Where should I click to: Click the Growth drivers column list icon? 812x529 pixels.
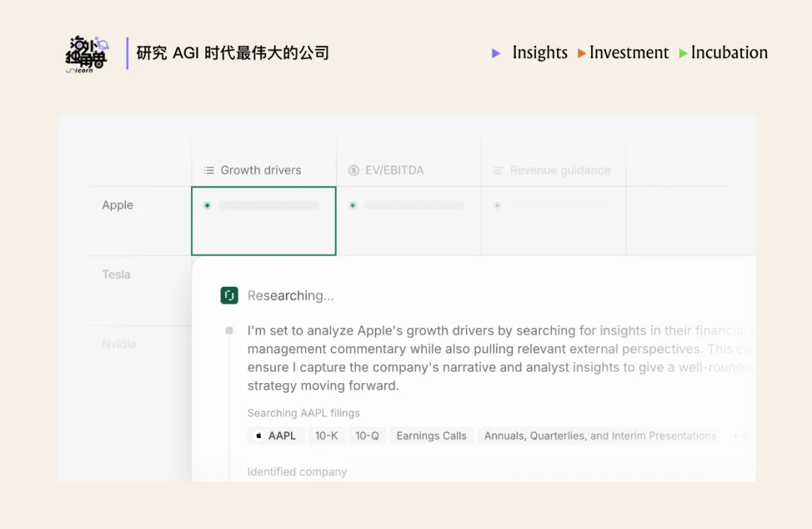point(209,170)
